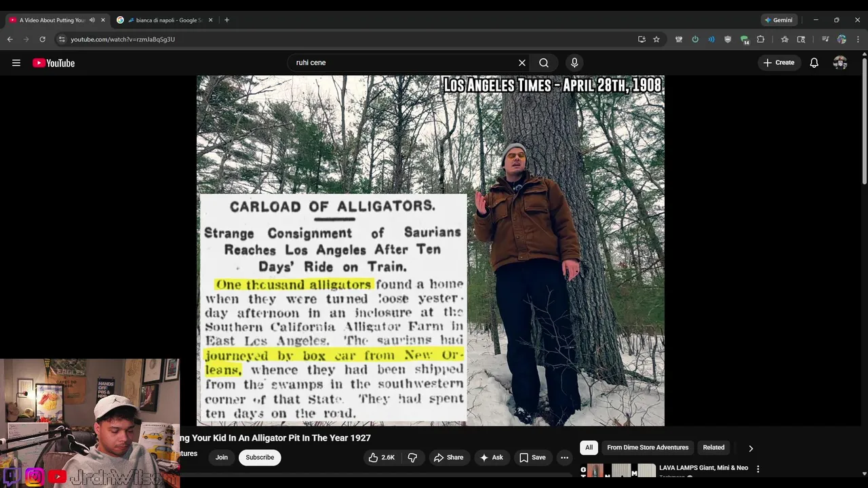Mute the YouTube tab audio
The width and height of the screenshot is (868, 488).
92,20
